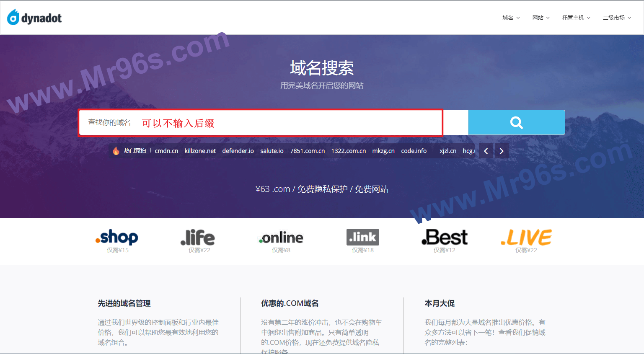Open the .link domain offer
Screen dimensions: 644x354
pos(363,237)
